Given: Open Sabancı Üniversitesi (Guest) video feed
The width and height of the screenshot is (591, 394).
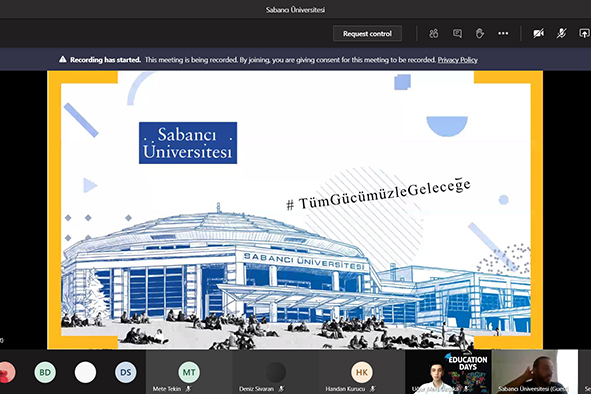Looking at the screenshot, I should click(x=535, y=372).
